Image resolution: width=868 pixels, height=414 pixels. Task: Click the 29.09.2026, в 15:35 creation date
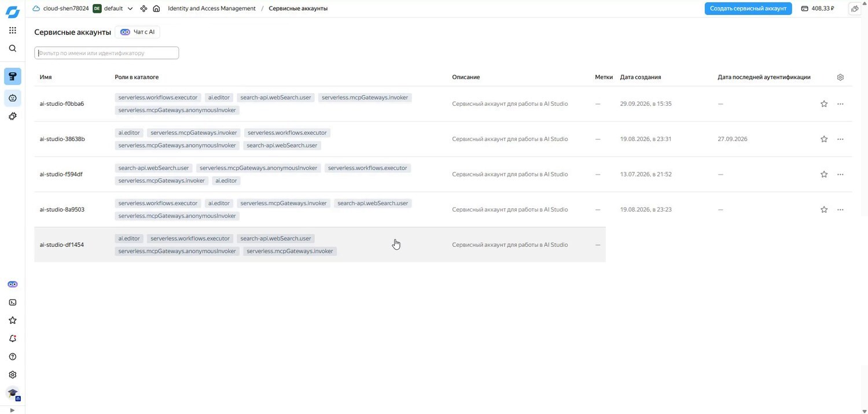646,104
